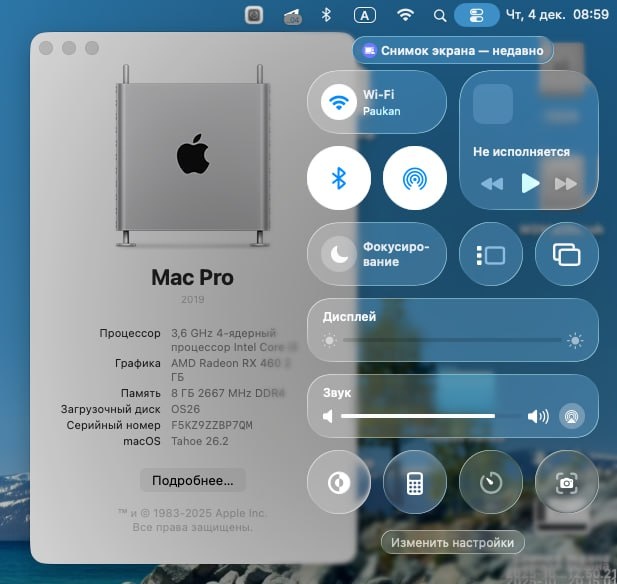
Task: Skip to next track
Action: [x=566, y=183]
